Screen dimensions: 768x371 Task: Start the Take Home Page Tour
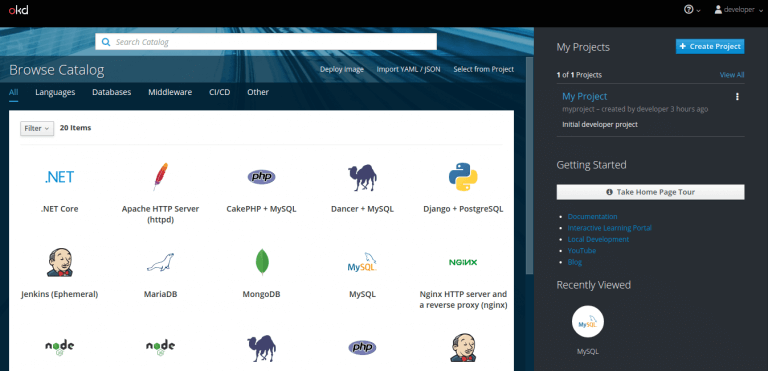point(650,192)
